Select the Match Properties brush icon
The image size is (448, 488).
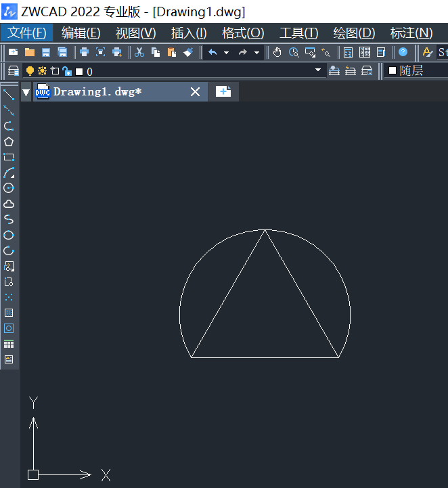click(188, 52)
